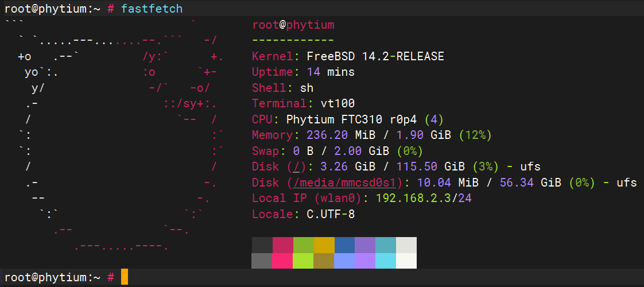
Task: Select the dull olive-brown swatch in the bottom row
Action: (324, 261)
